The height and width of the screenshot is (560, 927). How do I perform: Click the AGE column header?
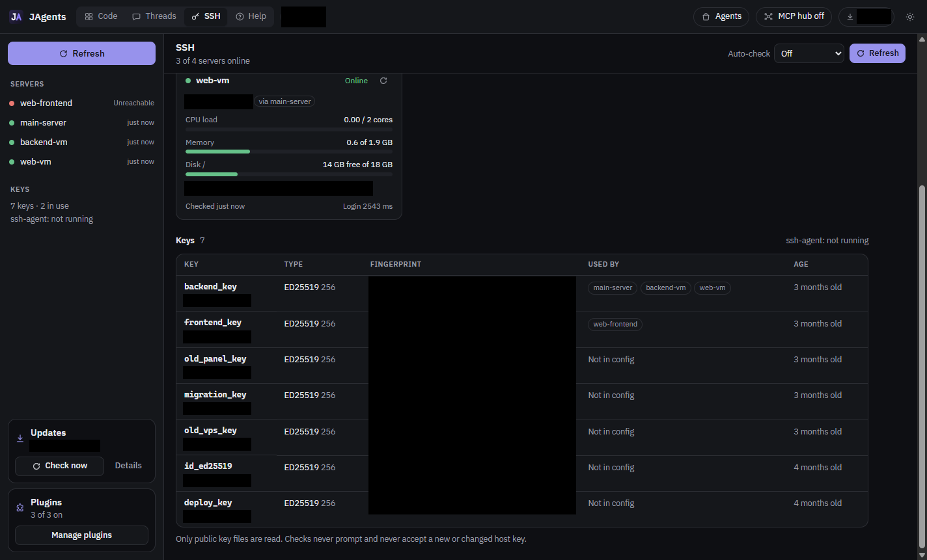[801, 265]
